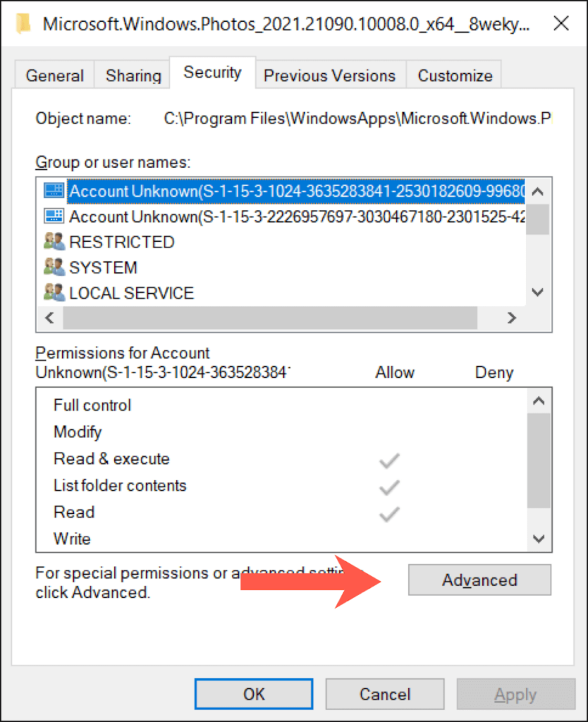The width and height of the screenshot is (588, 722).
Task: Click the folder icon in title bar
Action: (x=25, y=23)
